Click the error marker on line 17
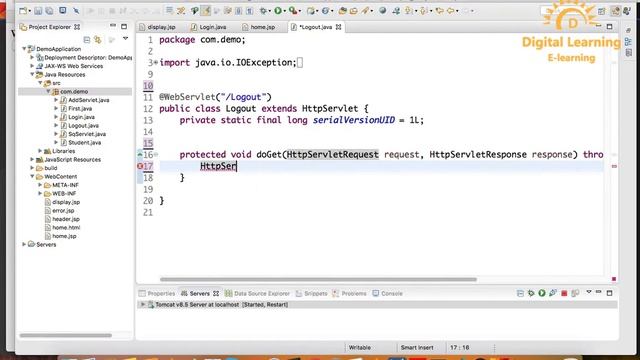 [140, 166]
